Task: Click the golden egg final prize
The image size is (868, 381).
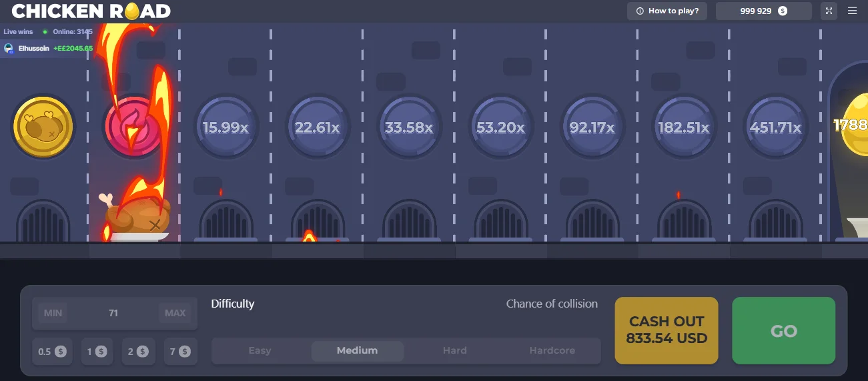Action: (853, 125)
